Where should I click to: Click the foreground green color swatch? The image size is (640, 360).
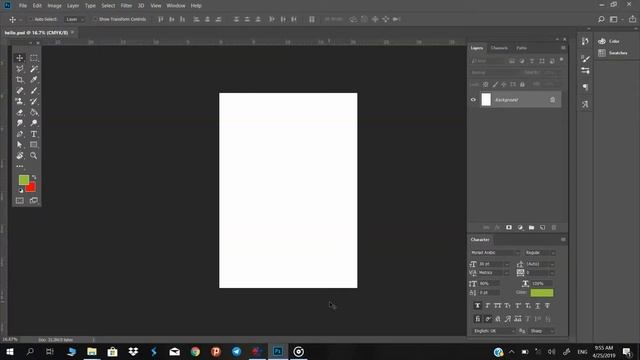click(23, 180)
